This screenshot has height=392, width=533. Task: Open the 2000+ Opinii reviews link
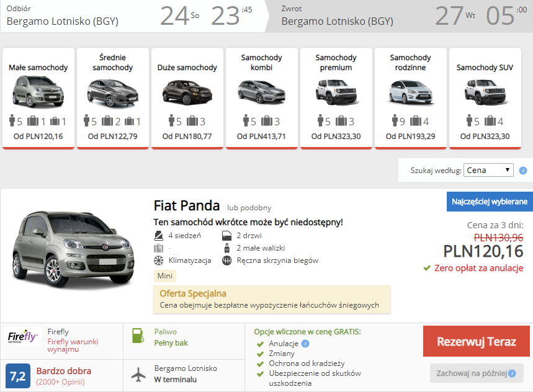pyautogui.click(x=61, y=381)
